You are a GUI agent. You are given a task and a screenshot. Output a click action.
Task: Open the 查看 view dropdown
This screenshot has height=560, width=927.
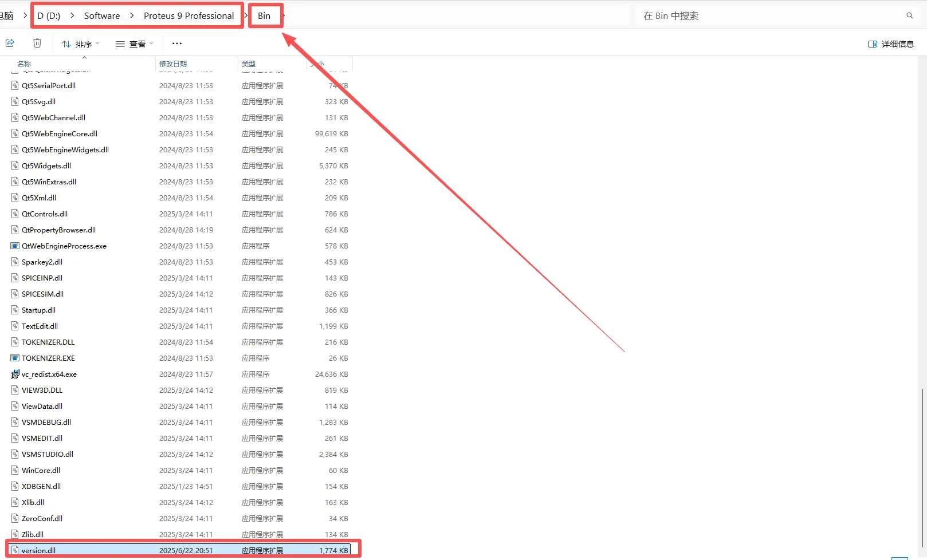[135, 44]
